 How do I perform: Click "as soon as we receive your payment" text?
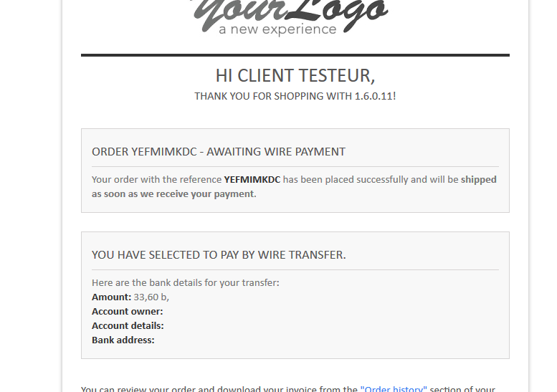pyautogui.click(x=174, y=194)
